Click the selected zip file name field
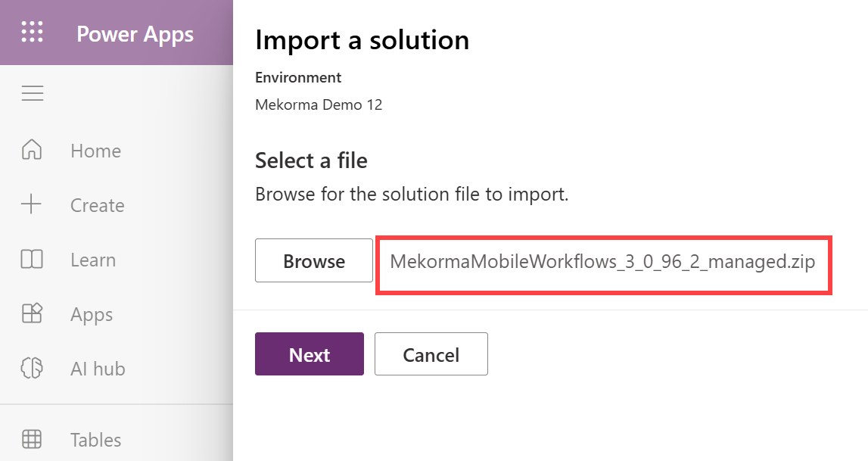The height and width of the screenshot is (461, 868). pos(603,262)
